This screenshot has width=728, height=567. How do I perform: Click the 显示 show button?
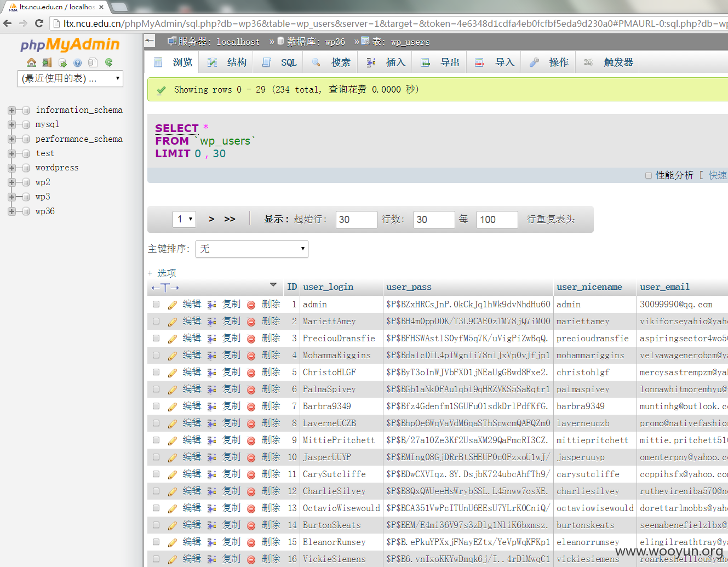click(x=276, y=219)
